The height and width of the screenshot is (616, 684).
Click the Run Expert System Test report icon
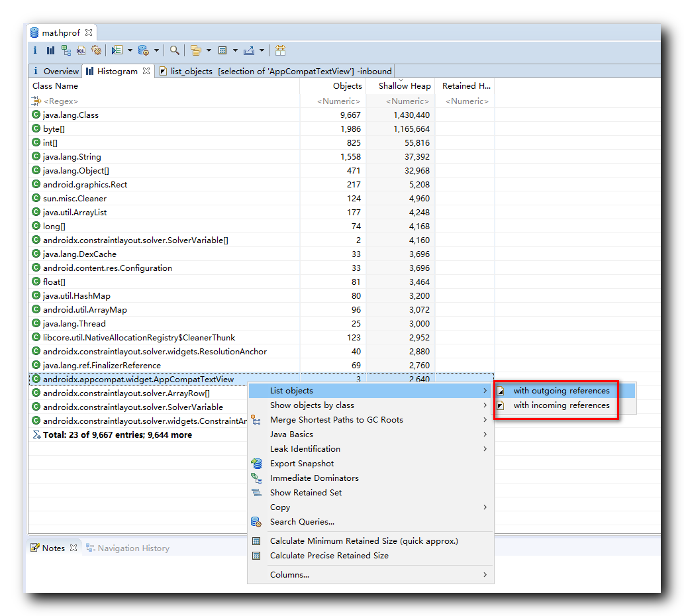(117, 50)
